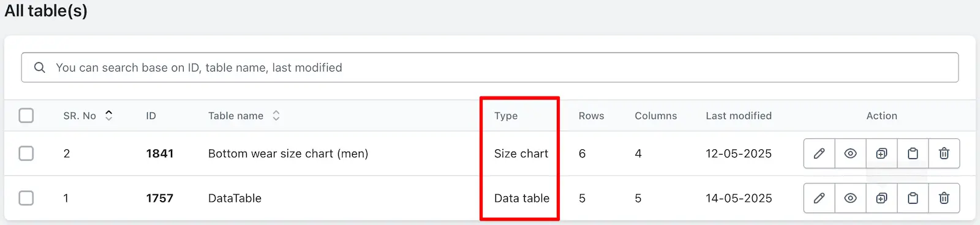Duplicate the Bottom wear size chart table
The image size is (980, 225).
[x=882, y=153]
